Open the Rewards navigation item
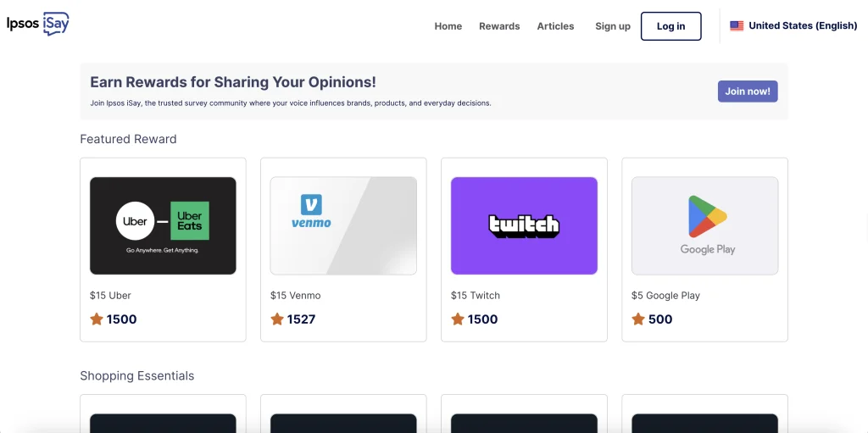868x433 pixels. point(499,26)
